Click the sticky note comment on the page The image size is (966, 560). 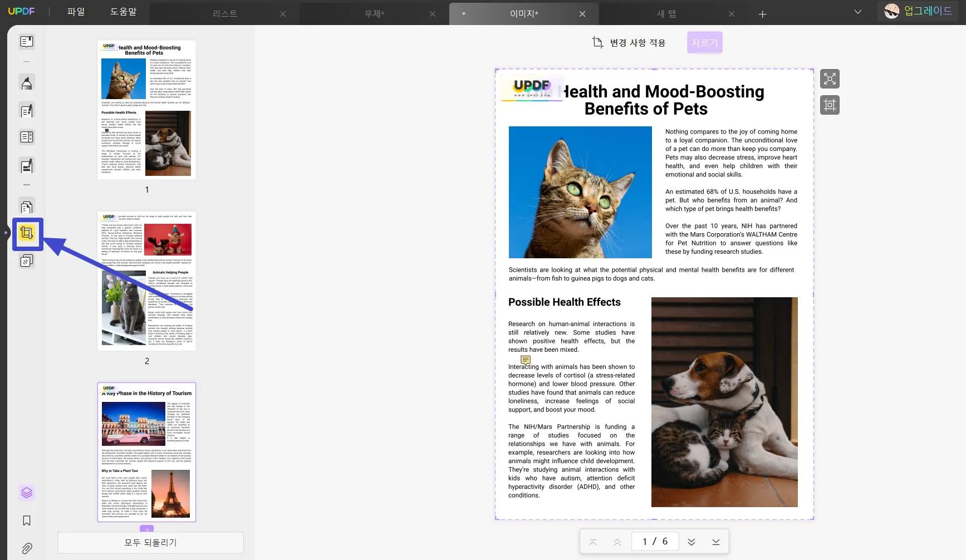pos(526,360)
